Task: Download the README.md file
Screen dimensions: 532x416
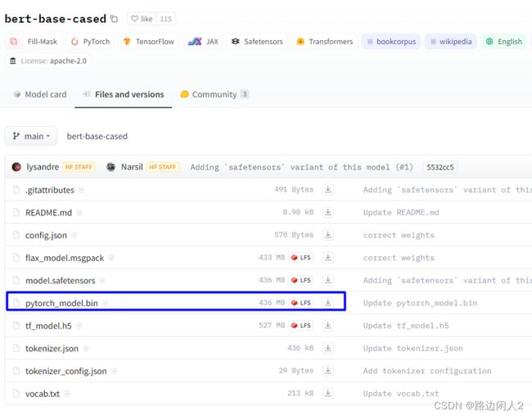Action: coord(327,212)
